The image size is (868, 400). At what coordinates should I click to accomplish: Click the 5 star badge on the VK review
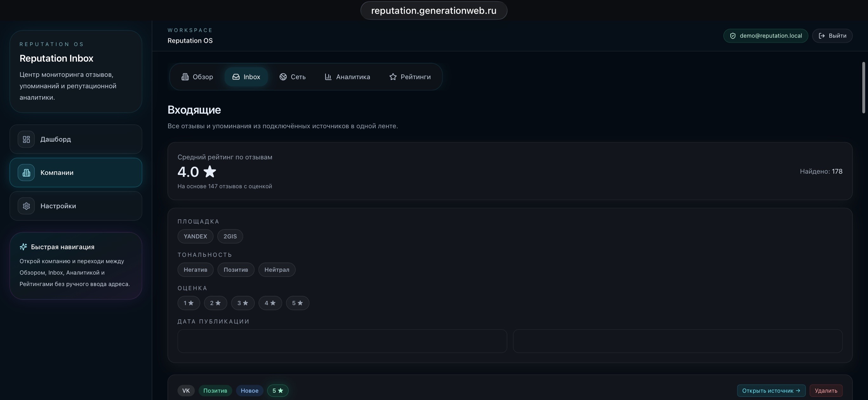pyautogui.click(x=278, y=390)
